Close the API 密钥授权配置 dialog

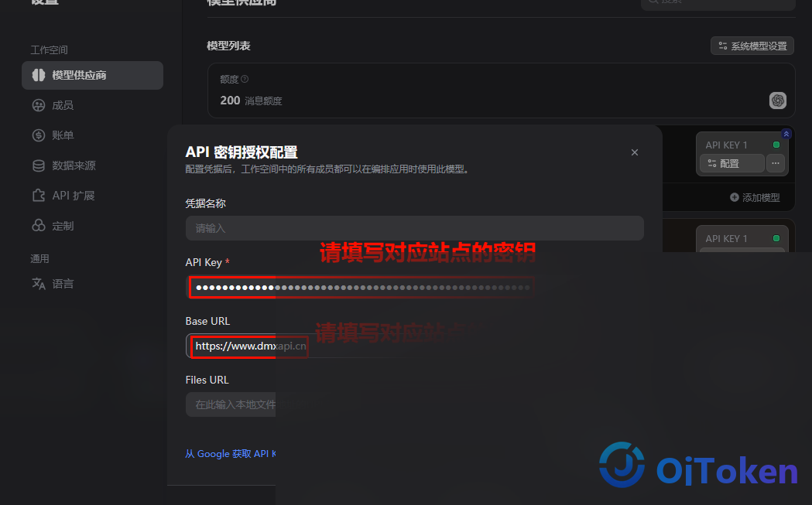pos(635,152)
